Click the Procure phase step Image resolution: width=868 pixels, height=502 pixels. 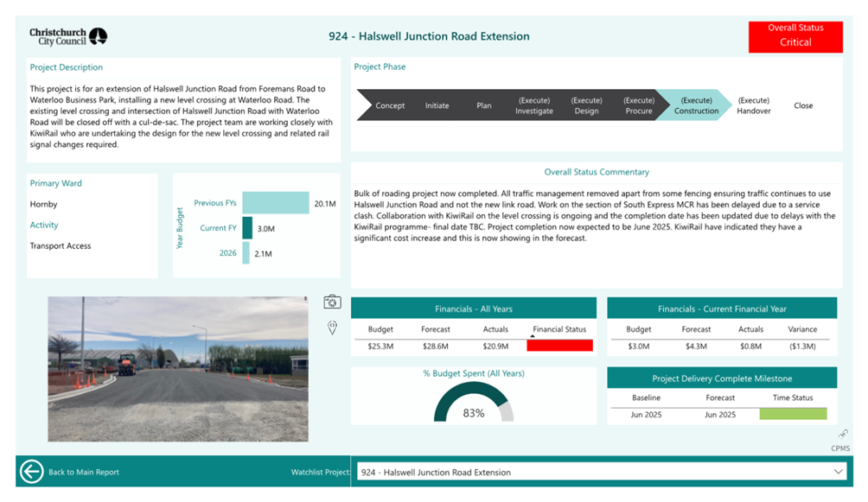click(x=639, y=105)
